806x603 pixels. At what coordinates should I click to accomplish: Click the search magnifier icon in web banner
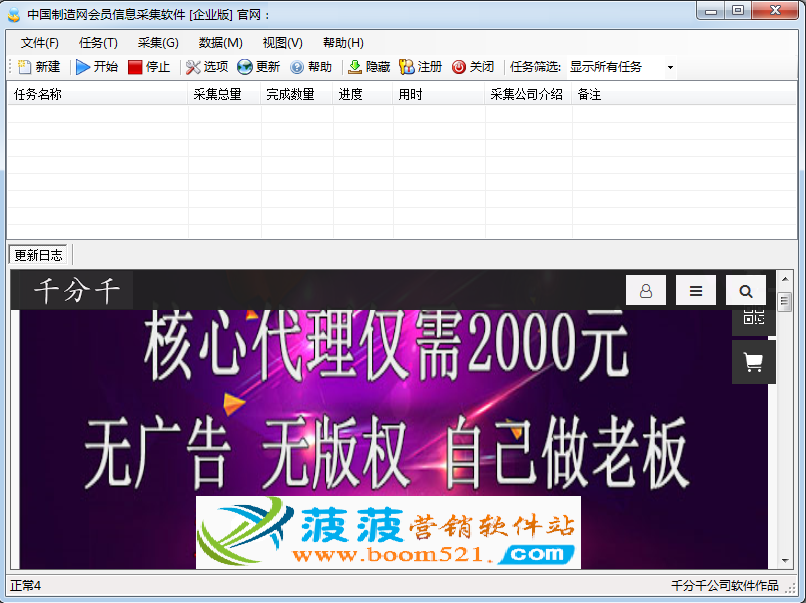point(745,290)
